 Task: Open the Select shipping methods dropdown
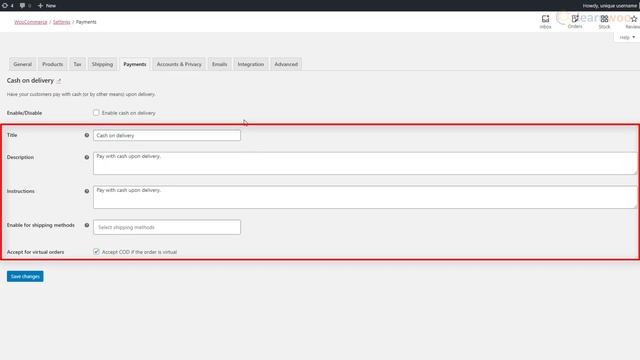click(x=167, y=227)
